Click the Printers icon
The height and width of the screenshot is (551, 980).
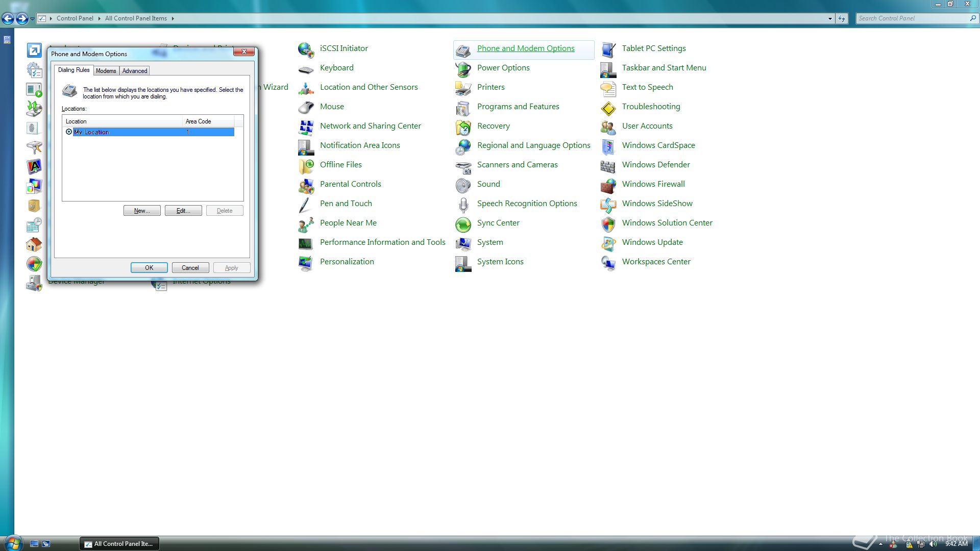[x=463, y=88]
